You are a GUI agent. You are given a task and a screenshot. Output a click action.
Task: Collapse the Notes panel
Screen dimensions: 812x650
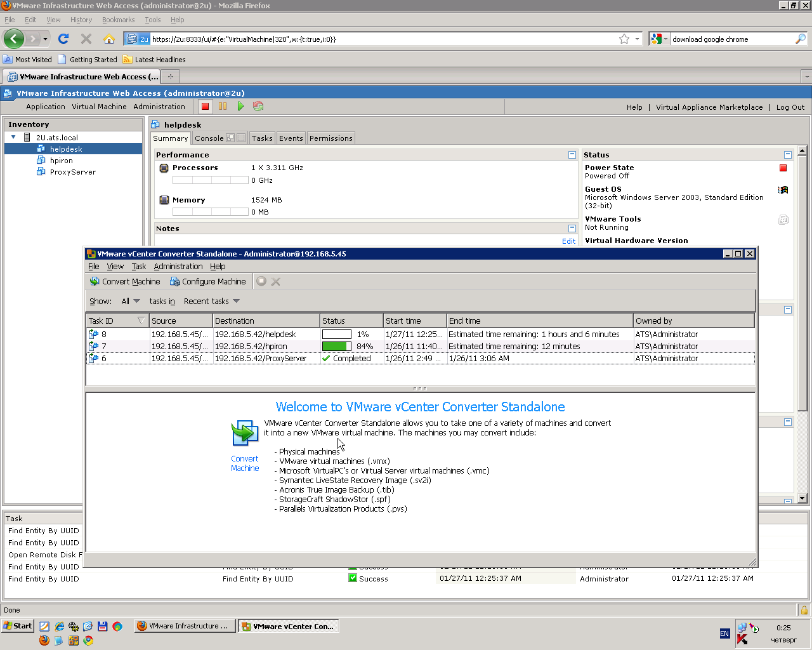(x=572, y=229)
